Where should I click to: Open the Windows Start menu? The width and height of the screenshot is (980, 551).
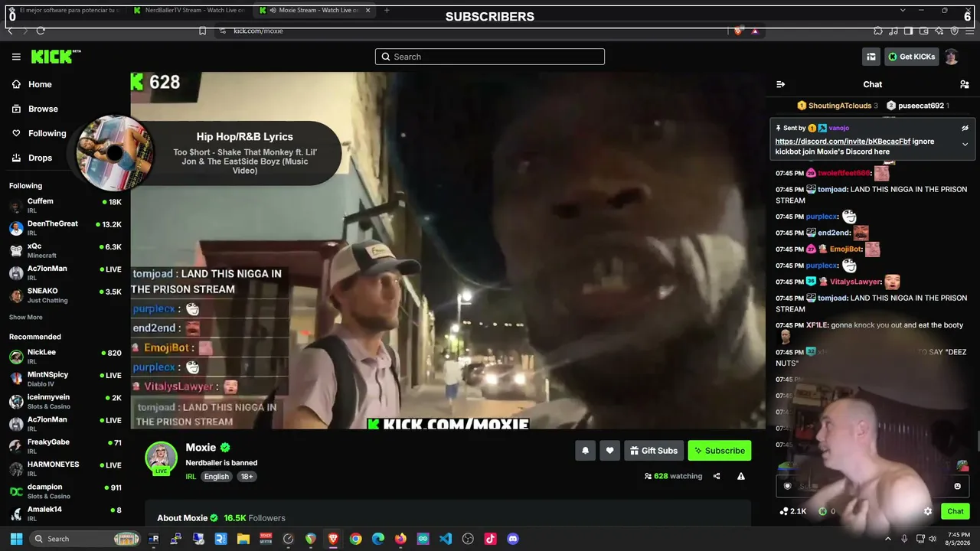(x=16, y=539)
